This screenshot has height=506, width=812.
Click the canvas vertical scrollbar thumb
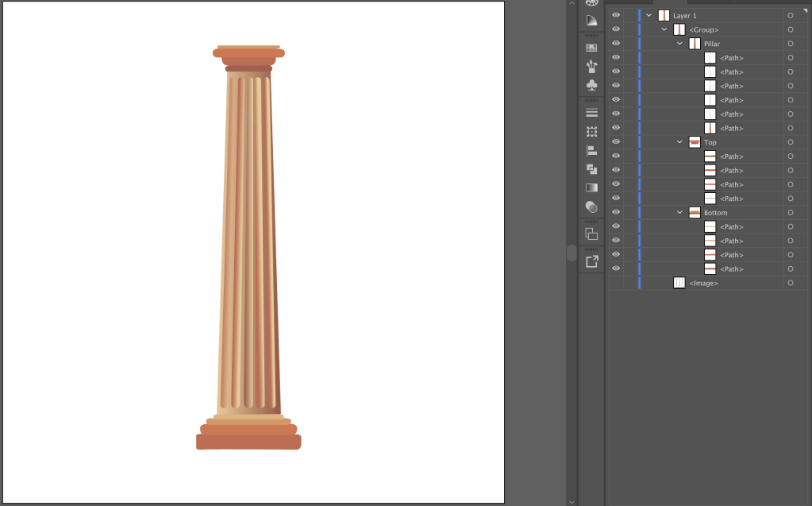571,253
